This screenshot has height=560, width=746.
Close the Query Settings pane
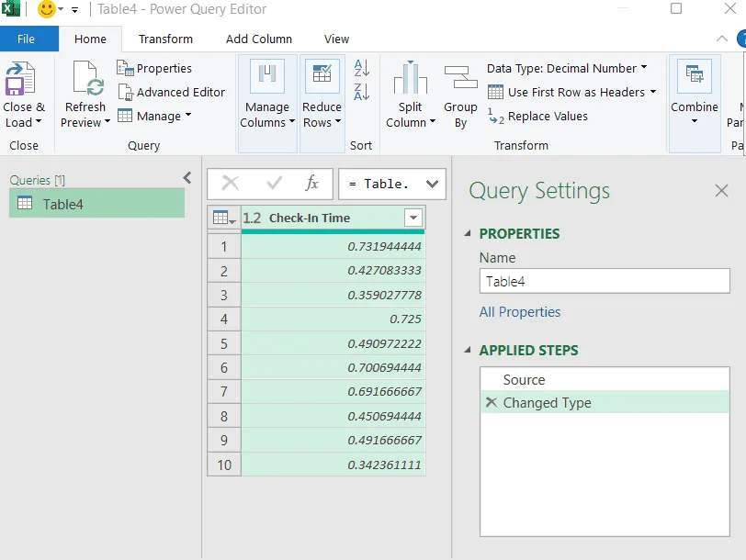tap(721, 191)
